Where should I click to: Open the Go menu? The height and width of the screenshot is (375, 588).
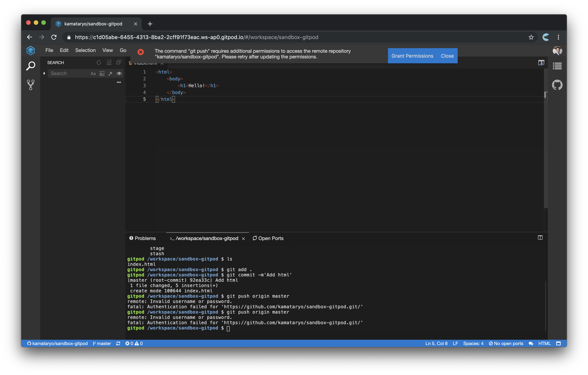click(123, 50)
